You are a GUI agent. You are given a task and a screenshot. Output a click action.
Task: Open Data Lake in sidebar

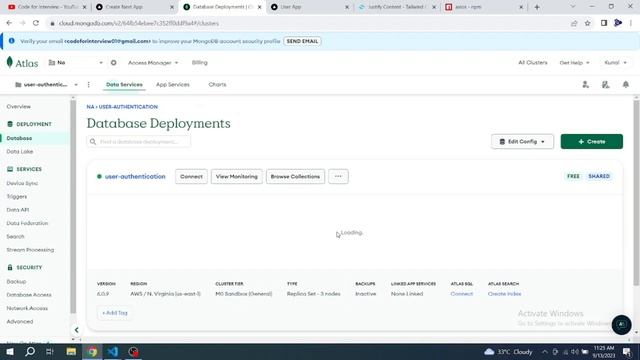[x=20, y=151]
